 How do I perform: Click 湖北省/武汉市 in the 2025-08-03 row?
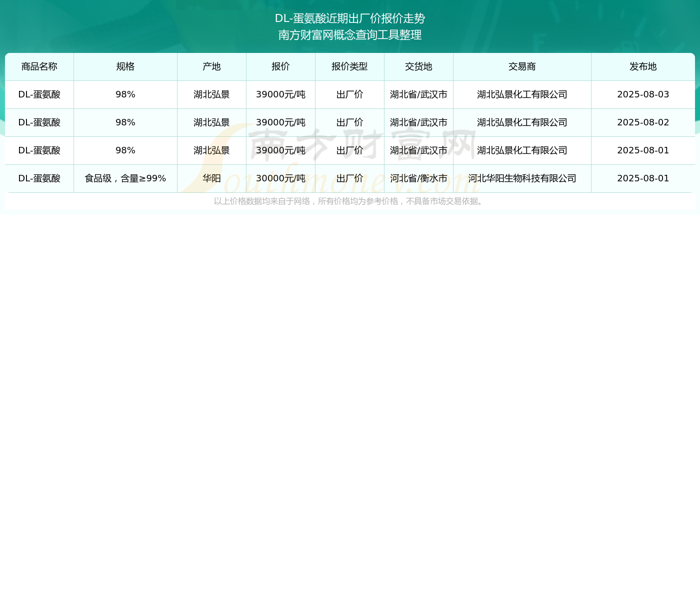(418, 94)
